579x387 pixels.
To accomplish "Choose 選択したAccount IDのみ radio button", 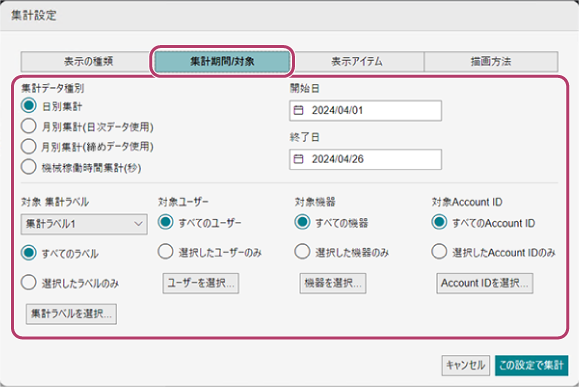I will tap(439, 252).
